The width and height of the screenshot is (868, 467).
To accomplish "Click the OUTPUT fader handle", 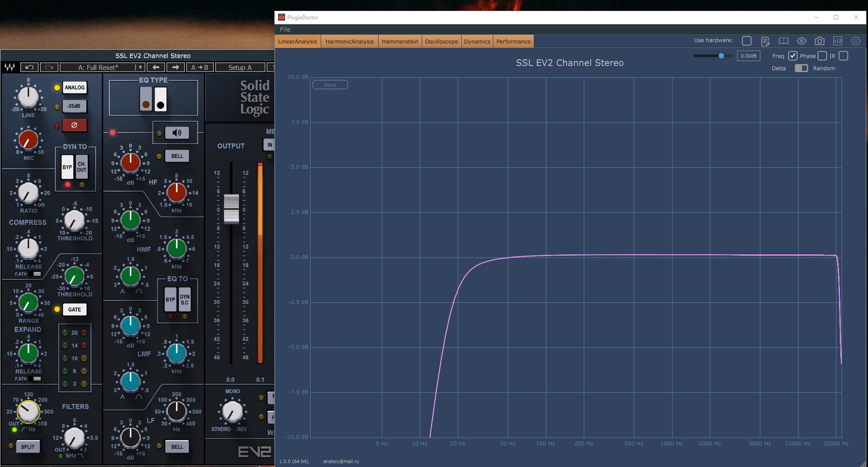I will point(231,208).
